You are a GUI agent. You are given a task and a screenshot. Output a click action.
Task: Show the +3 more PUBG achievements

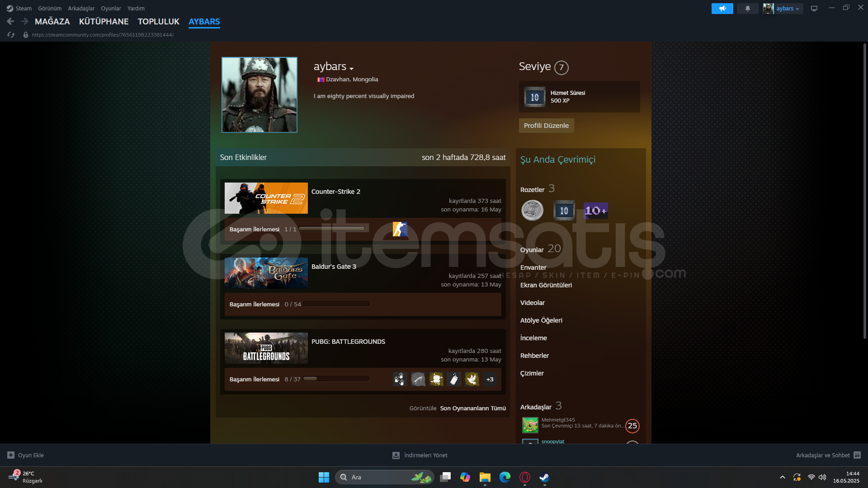tap(490, 379)
